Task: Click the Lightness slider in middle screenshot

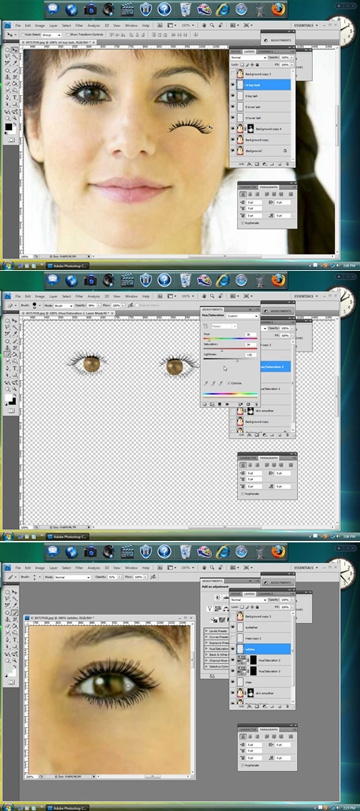Action: pos(230,359)
